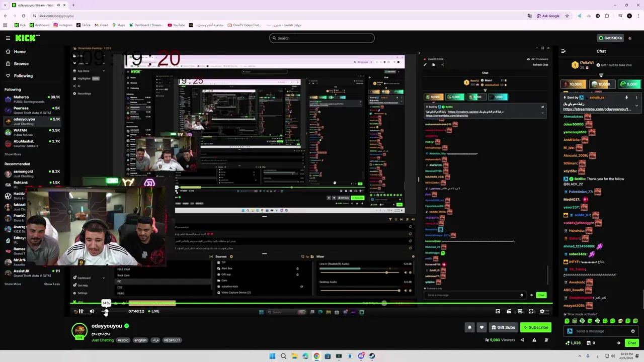Jump to LIVE indicator in player
This screenshot has height=362, width=644.
click(153, 311)
